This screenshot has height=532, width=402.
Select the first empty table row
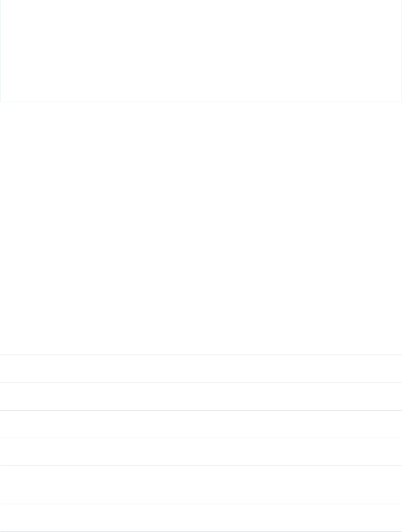coord(201,369)
